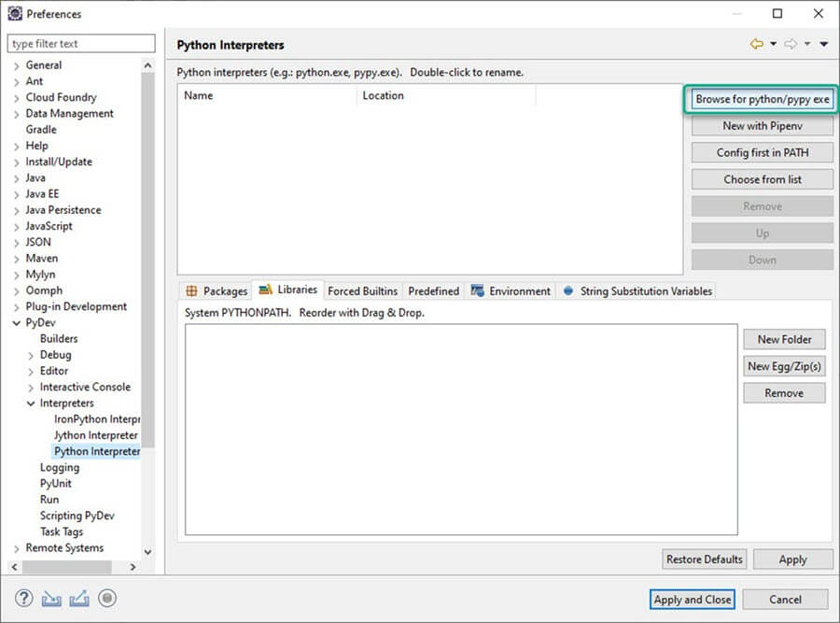Expand the Java preferences node

point(17,178)
